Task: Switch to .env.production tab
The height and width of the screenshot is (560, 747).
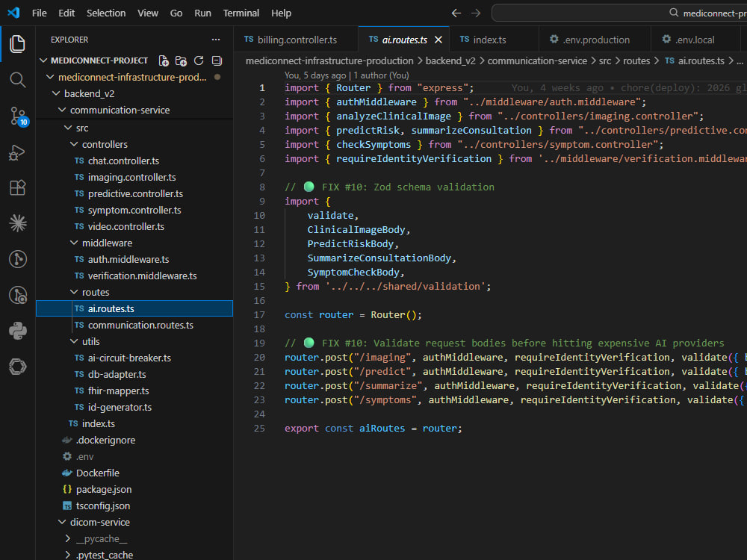Action: (x=595, y=40)
